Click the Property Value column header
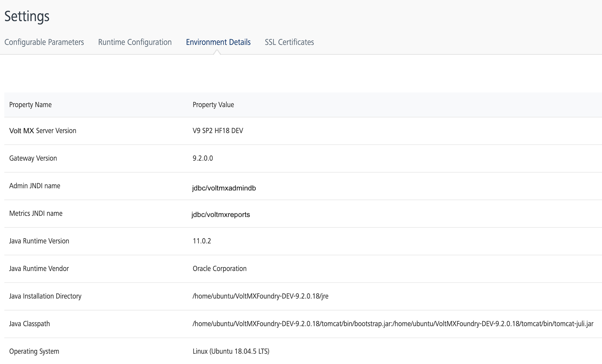The height and width of the screenshot is (364, 602). click(213, 105)
